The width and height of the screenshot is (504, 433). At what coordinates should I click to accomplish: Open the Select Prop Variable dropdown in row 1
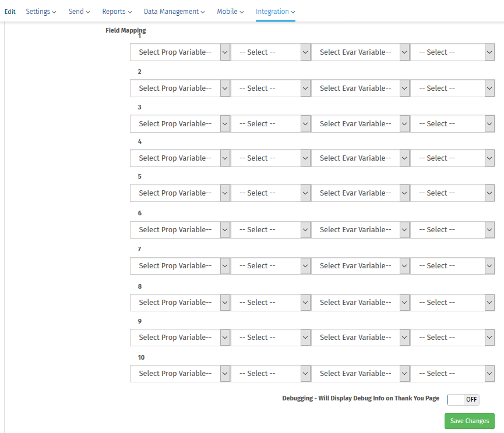point(180,52)
